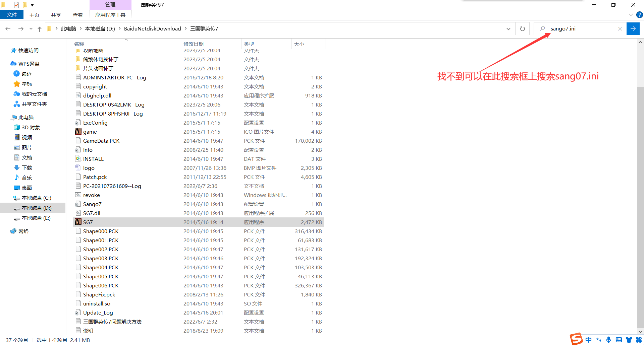The width and height of the screenshot is (644, 345).
Task: Go back to previous folder
Action: 8,29
